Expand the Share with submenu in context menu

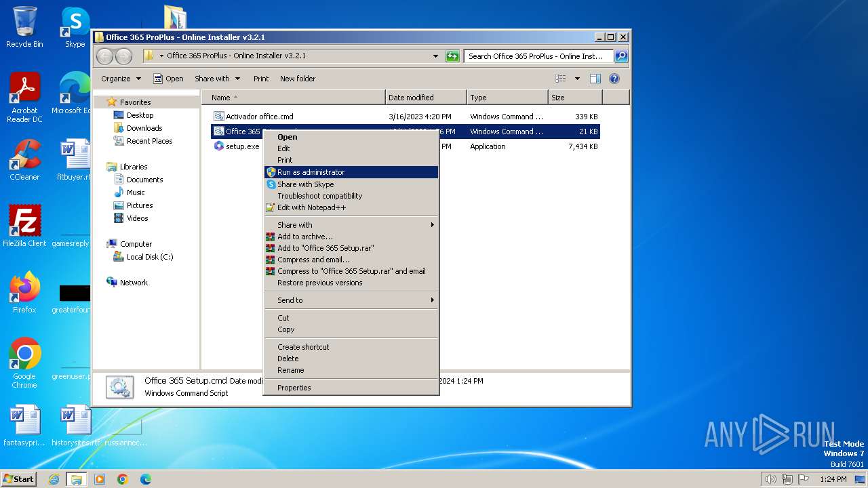[x=351, y=225]
